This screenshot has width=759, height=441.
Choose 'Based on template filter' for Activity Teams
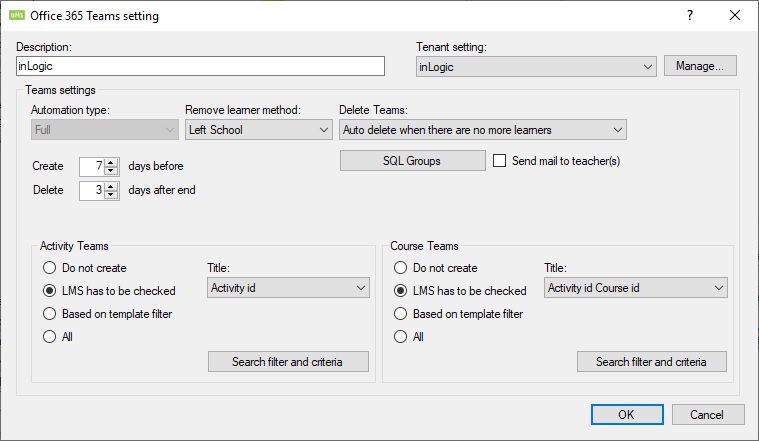[49, 314]
